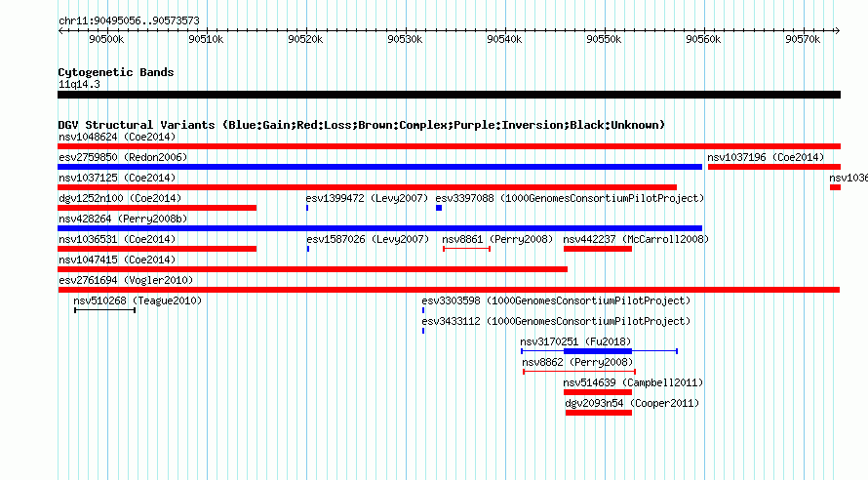Click the 90550k ruler tick label

click(x=604, y=39)
